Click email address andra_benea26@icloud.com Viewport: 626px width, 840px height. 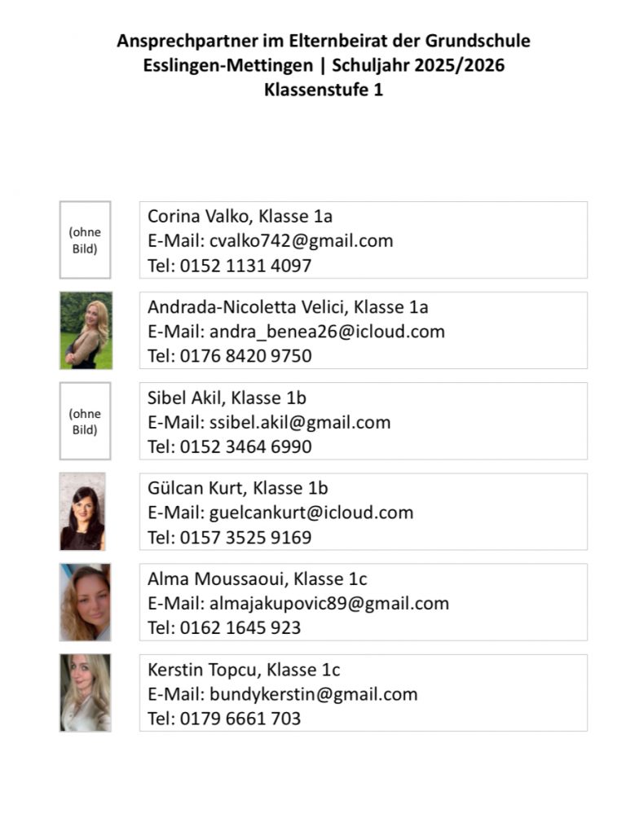tap(327, 331)
